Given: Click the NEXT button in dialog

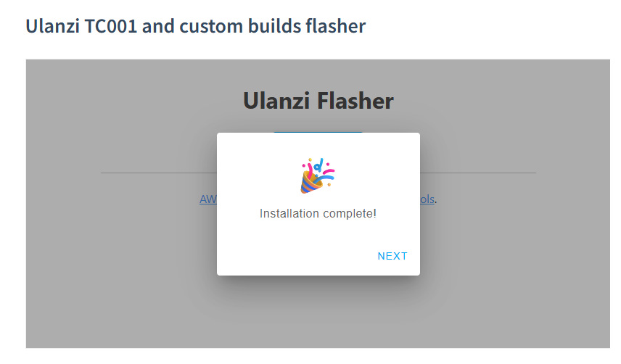Looking at the screenshot, I should pos(392,256).
